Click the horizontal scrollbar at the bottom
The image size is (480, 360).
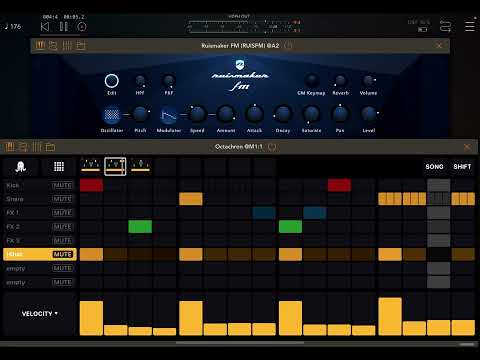pos(240,343)
